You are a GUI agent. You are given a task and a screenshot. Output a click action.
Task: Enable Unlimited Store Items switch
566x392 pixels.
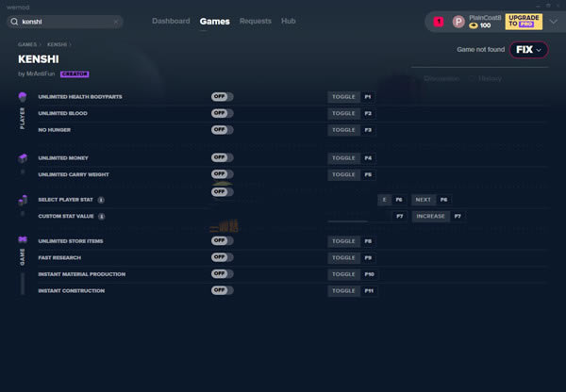pyautogui.click(x=223, y=241)
